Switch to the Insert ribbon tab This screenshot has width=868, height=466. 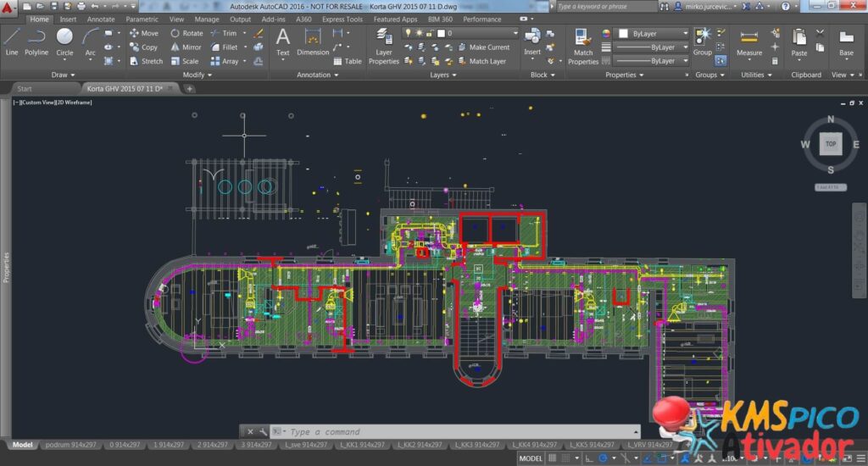click(x=68, y=19)
